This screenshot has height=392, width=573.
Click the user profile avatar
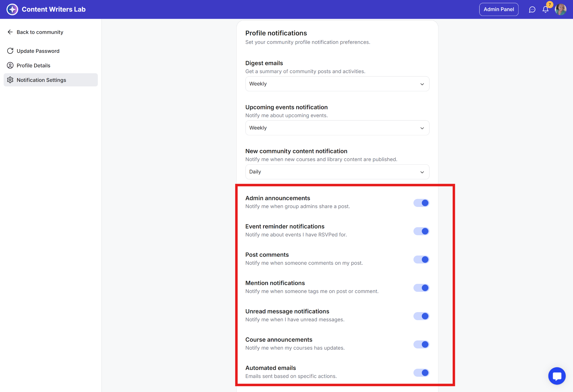[x=560, y=10]
